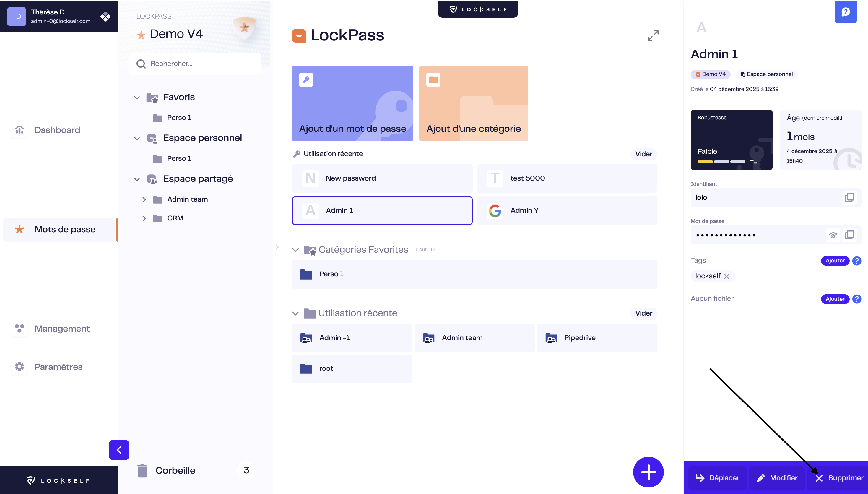Open the Admin team recent category
Image resolution: width=868 pixels, height=494 pixels.
[474, 338]
